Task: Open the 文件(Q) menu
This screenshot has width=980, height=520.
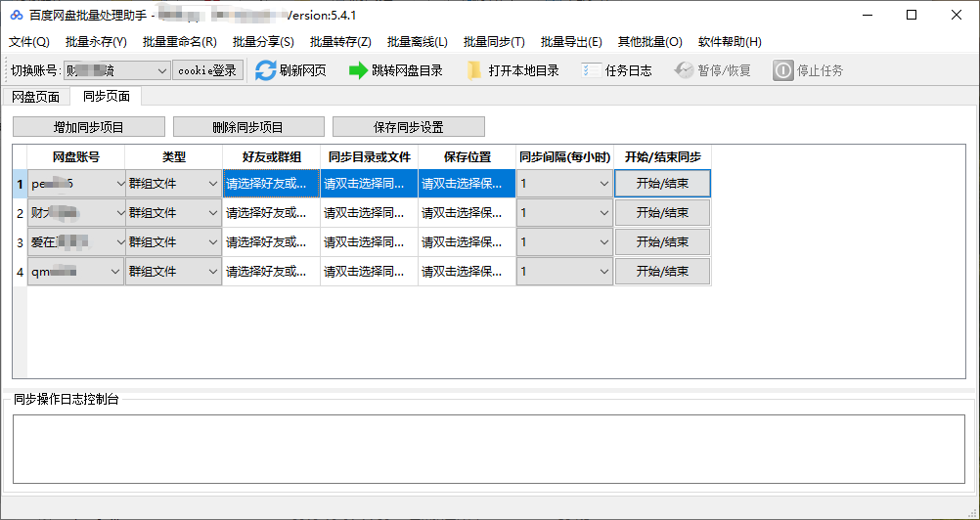Action: (28, 42)
